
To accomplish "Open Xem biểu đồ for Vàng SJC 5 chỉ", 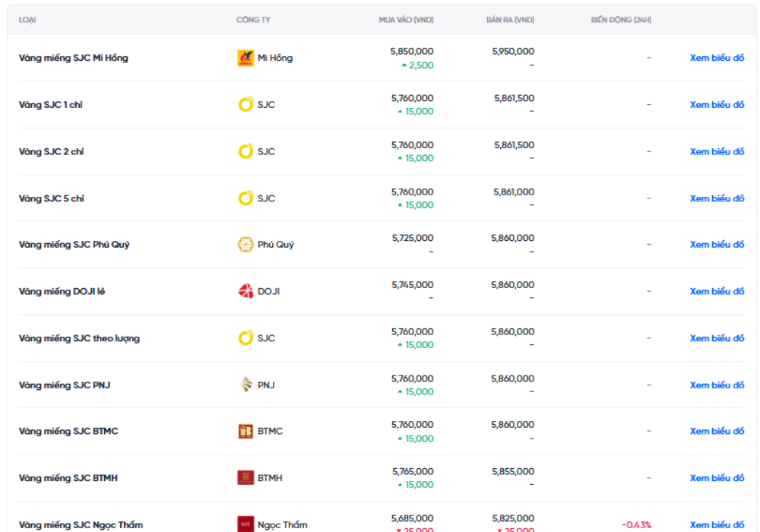I will coord(717,198).
